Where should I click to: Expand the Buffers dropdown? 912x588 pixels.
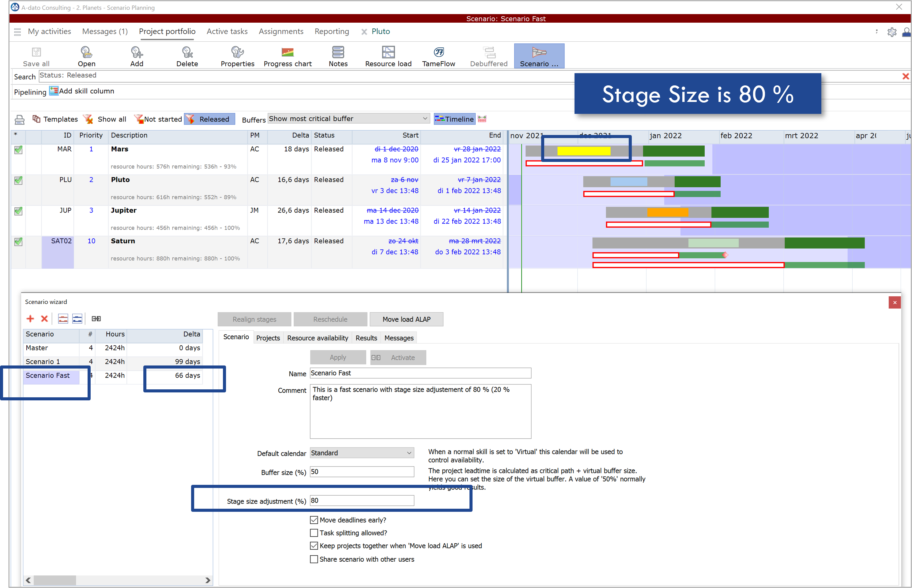pos(425,118)
